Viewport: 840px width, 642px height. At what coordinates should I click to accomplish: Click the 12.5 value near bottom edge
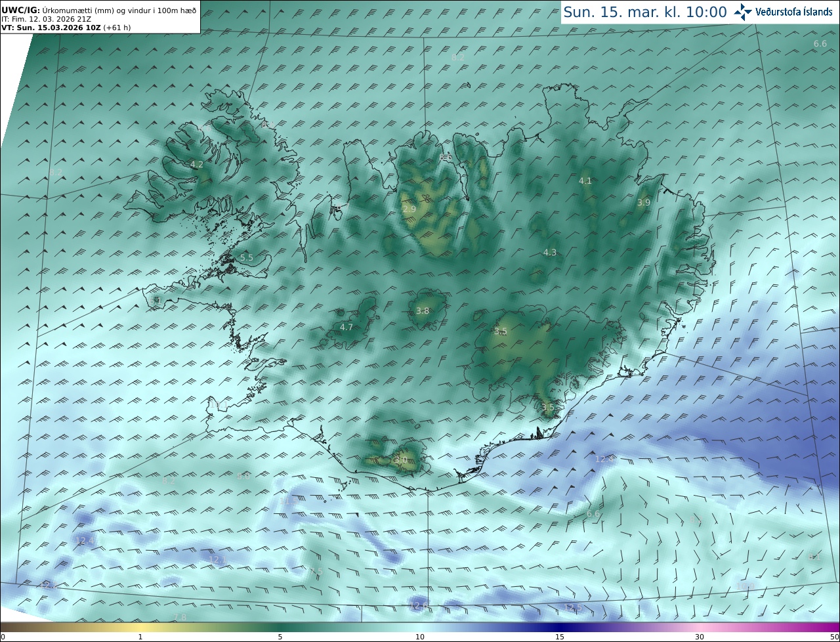[572, 607]
